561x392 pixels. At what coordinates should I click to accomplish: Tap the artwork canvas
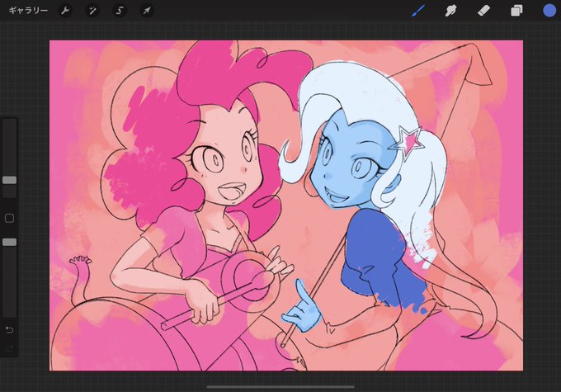(x=286, y=205)
